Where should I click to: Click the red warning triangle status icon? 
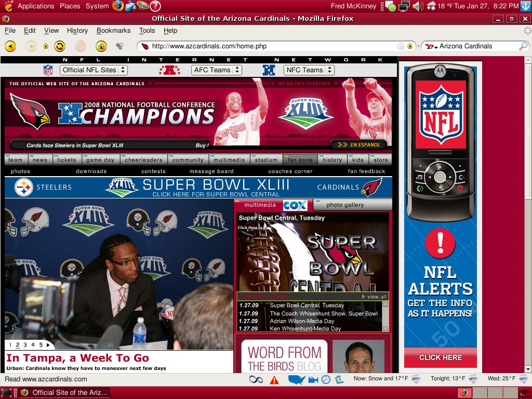point(274,380)
